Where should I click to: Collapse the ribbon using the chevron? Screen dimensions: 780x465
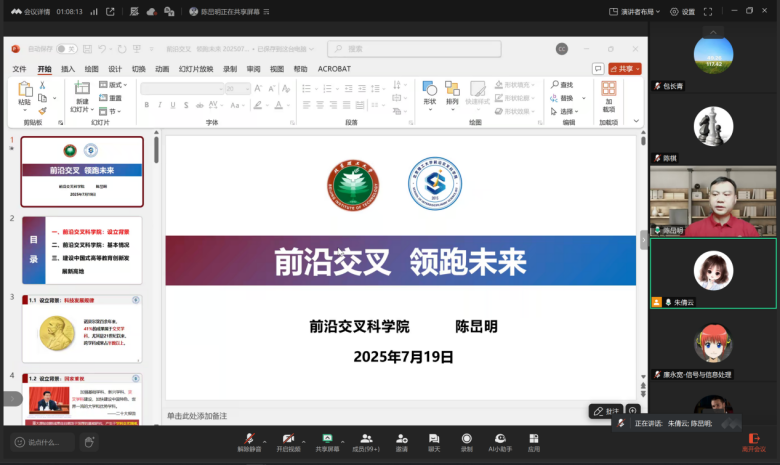(x=636, y=121)
